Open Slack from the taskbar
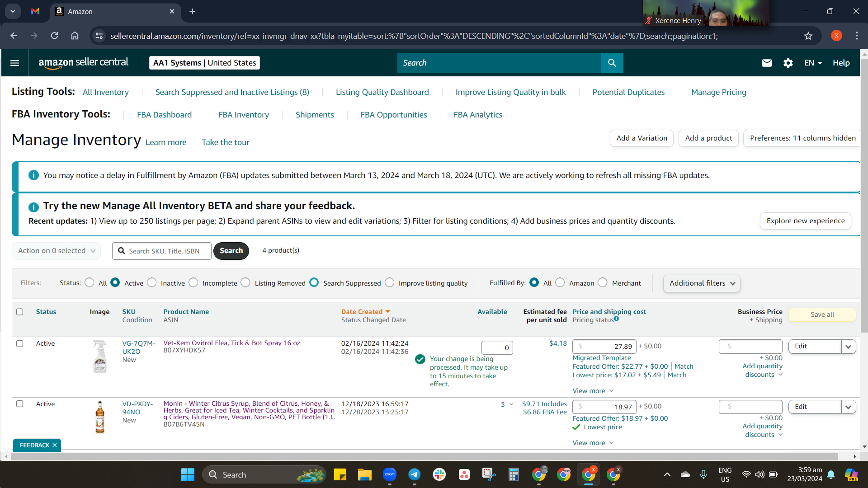The width and height of the screenshot is (868, 488). [x=439, y=474]
